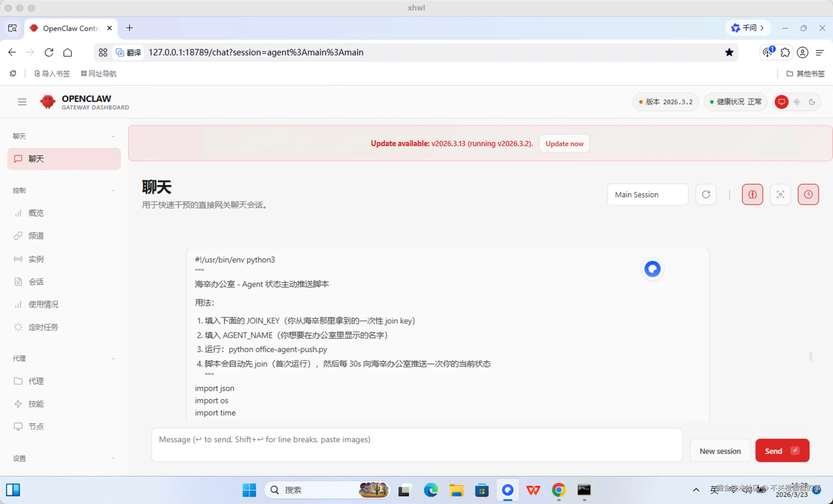This screenshot has height=504, width=833.
Task: Open session history clock icon
Action: 808,194
